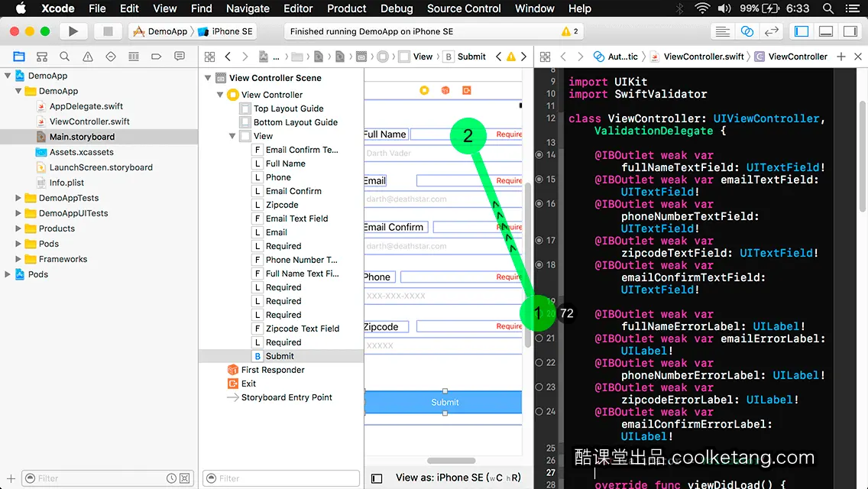The height and width of the screenshot is (489, 868).
Task: Collapse the View Controller Scene
Action: point(208,78)
